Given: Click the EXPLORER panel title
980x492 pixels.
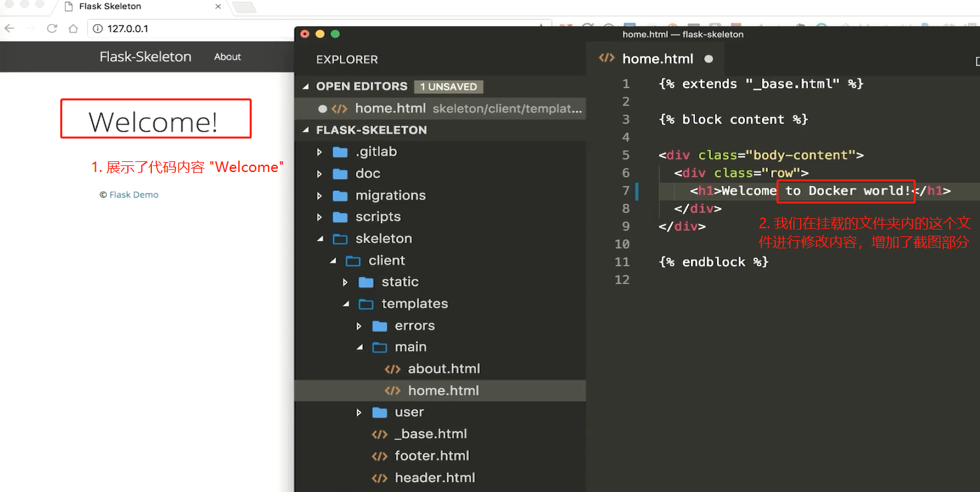Looking at the screenshot, I should (347, 60).
